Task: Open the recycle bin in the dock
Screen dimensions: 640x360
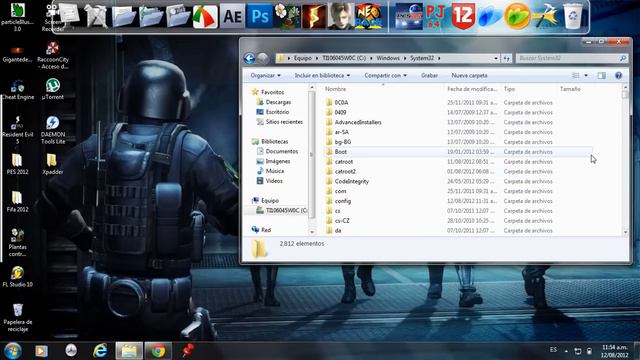Action: click(x=572, y=16)
